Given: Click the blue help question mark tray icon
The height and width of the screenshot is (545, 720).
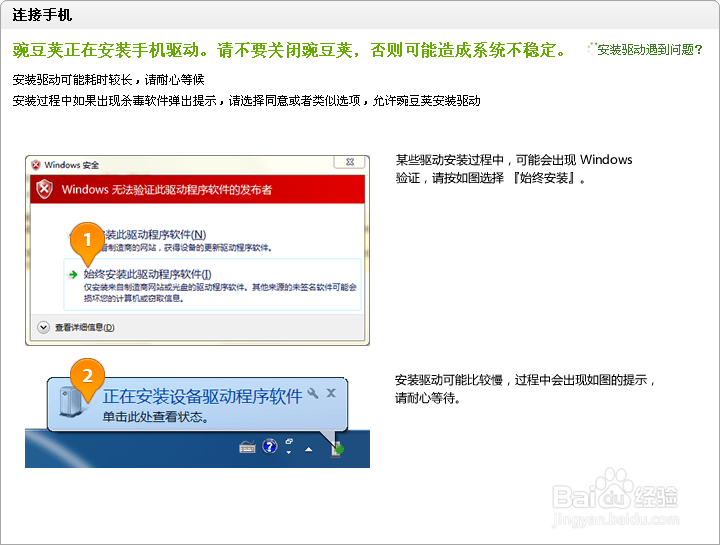Looking at the screenshot, I should coord(270,446).
